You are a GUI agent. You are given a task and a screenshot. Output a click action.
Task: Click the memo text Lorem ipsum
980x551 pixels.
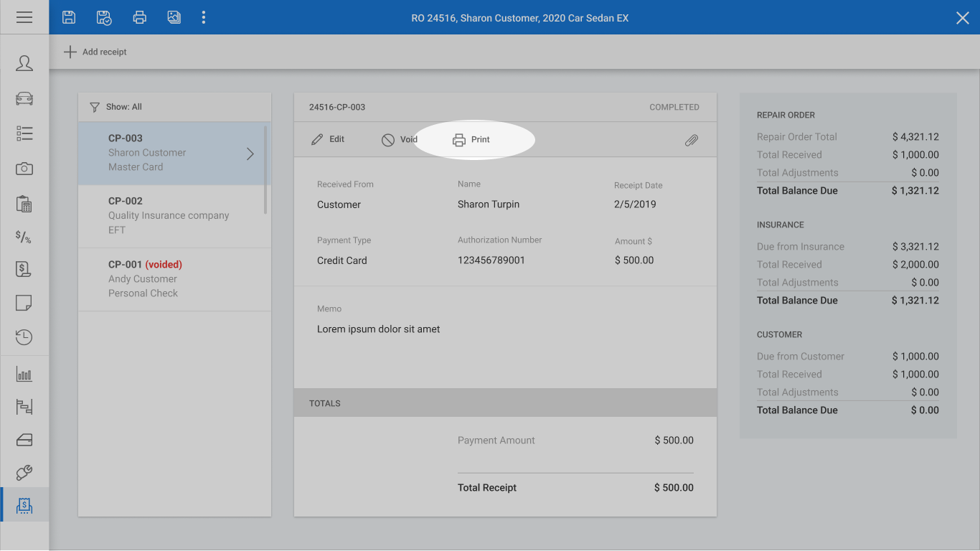[379, 329]
